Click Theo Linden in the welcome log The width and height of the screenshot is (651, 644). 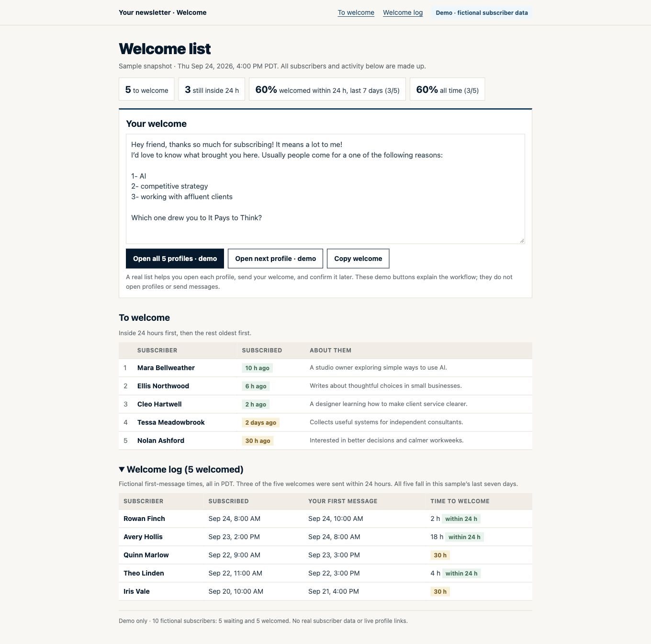click(144, 573)
